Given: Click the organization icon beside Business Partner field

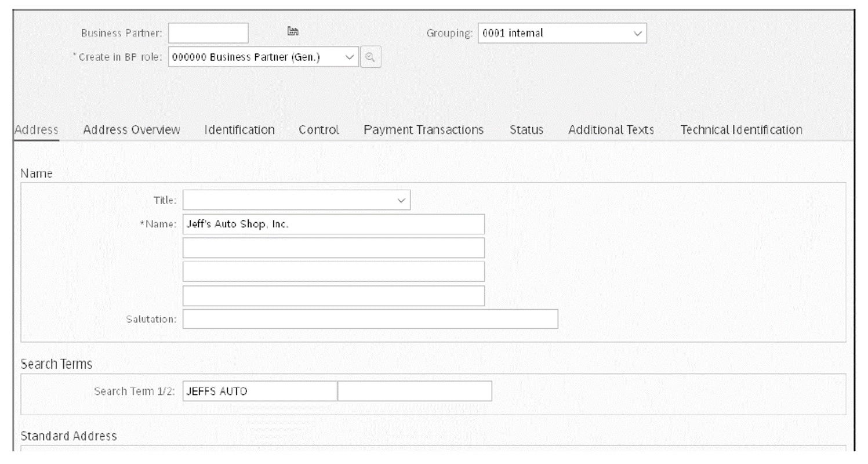Looking at the screenshot, I should click(x=293, y=31).
